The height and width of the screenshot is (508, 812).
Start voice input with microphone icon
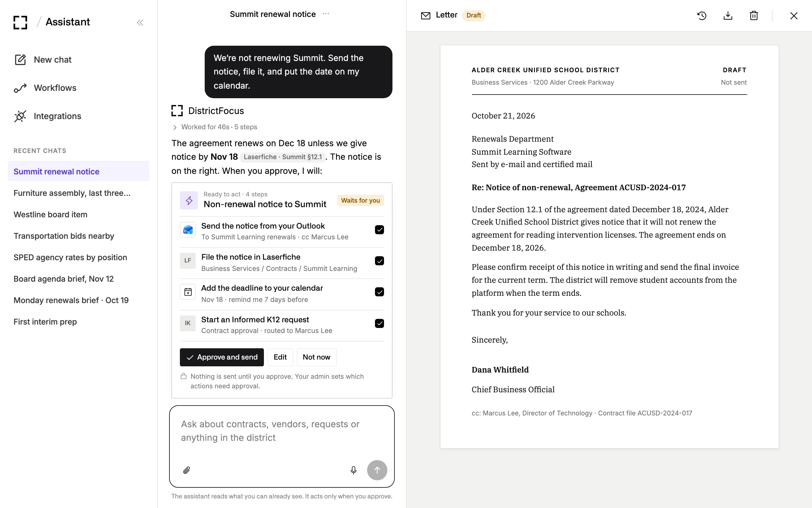353,470
